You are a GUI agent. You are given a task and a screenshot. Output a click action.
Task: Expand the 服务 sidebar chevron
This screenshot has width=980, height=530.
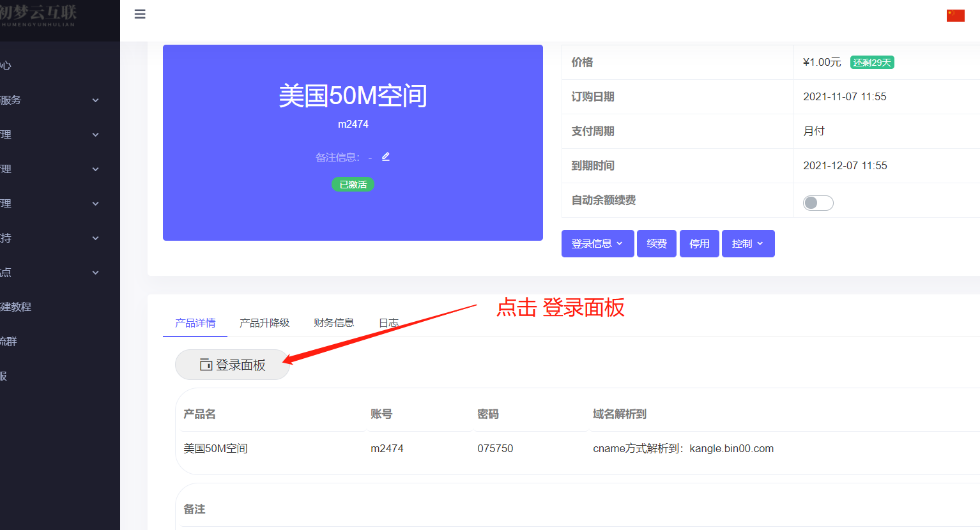click(95, 100)
